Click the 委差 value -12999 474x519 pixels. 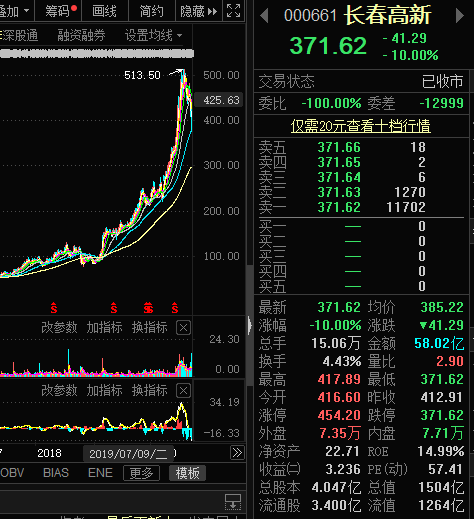click(442, 103)
